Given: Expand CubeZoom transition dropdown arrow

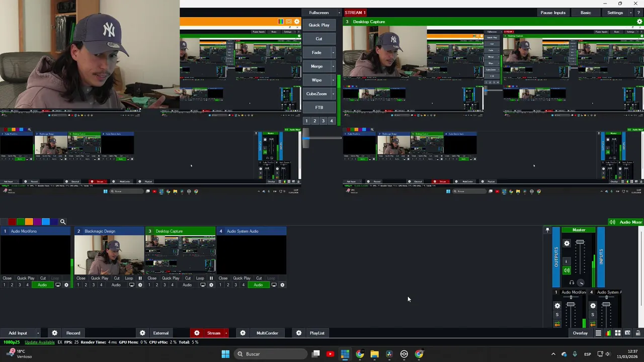Looking at the screenshot, I should coord(333,94).
